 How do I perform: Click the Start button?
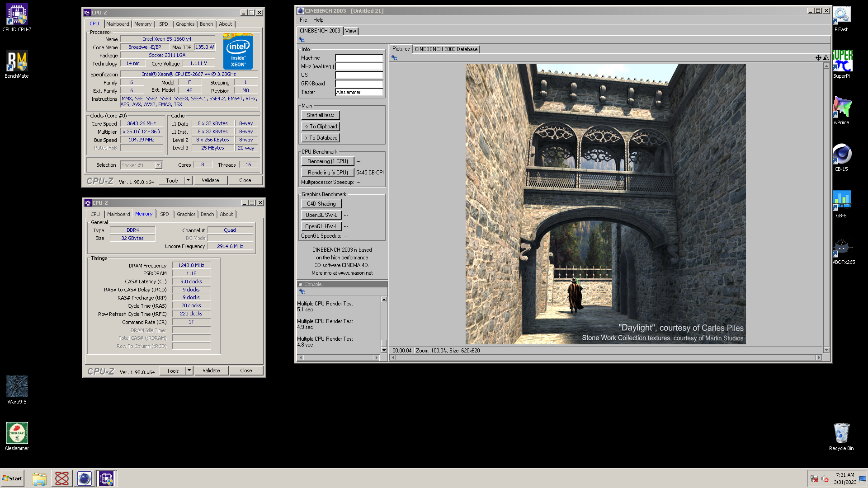13,479
